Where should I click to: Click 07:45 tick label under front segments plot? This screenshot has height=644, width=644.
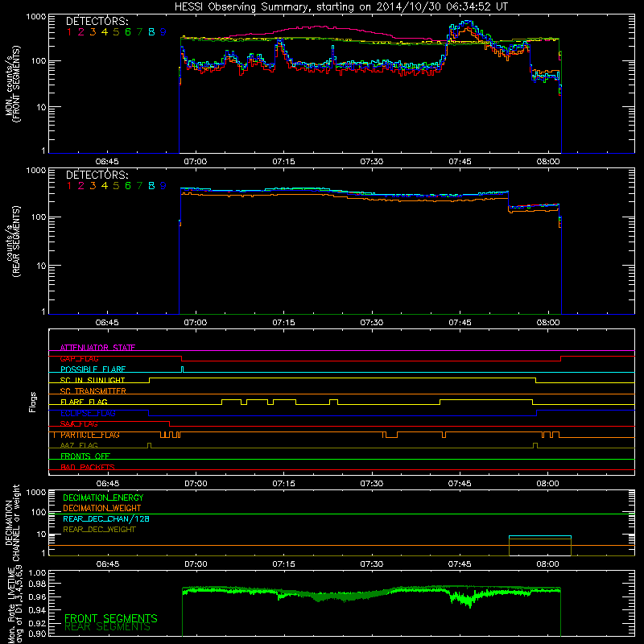click(x=460, y=162)
